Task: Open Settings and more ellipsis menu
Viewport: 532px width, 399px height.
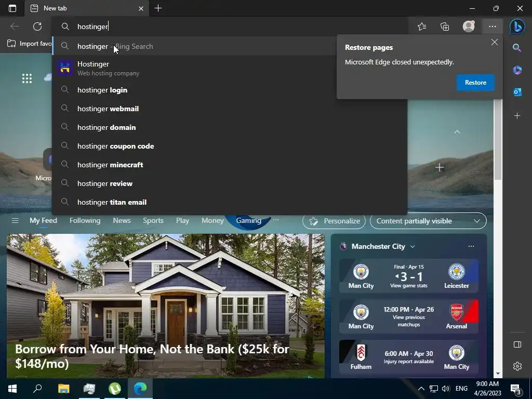Action: point(493,26)
